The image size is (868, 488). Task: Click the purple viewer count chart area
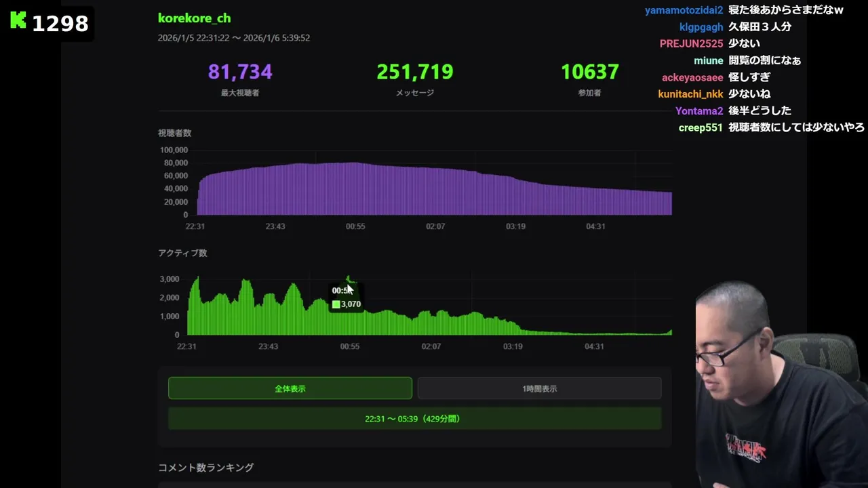434,190
